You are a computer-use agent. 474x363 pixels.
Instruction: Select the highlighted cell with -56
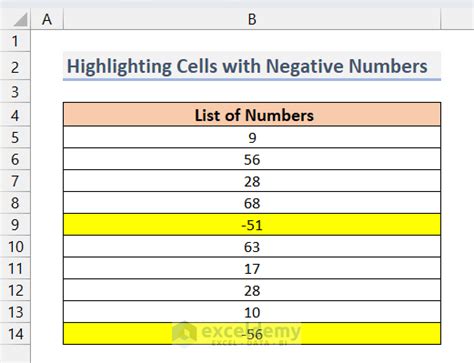[252, 334]
